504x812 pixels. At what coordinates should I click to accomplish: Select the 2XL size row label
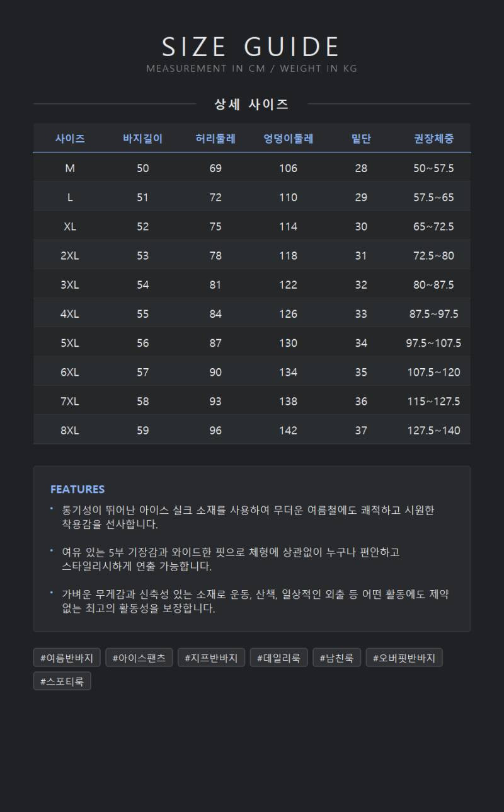[x=70, y=255]
